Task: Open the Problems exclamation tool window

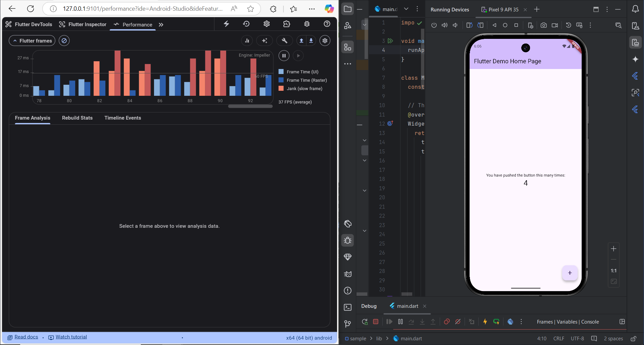Action: 348,290
